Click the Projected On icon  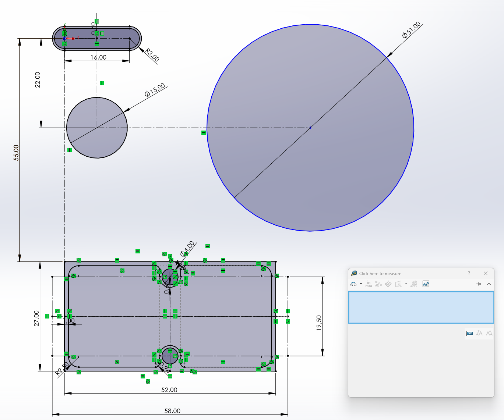[398, 284]
